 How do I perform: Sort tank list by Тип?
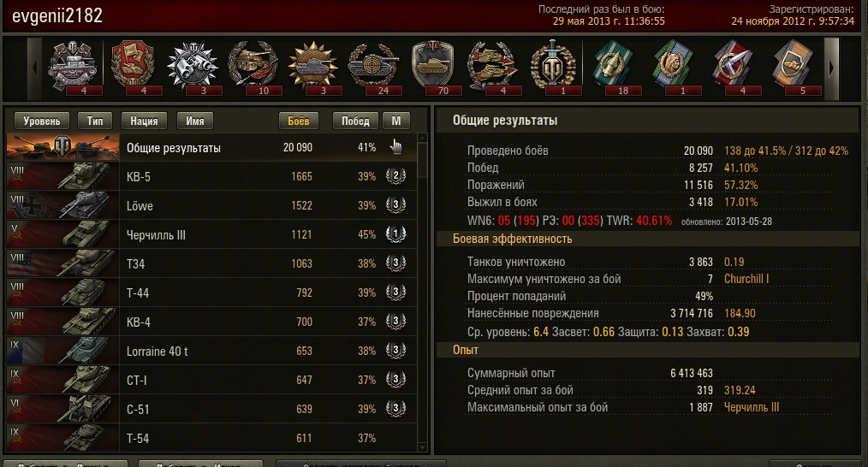tap(95, 121)
